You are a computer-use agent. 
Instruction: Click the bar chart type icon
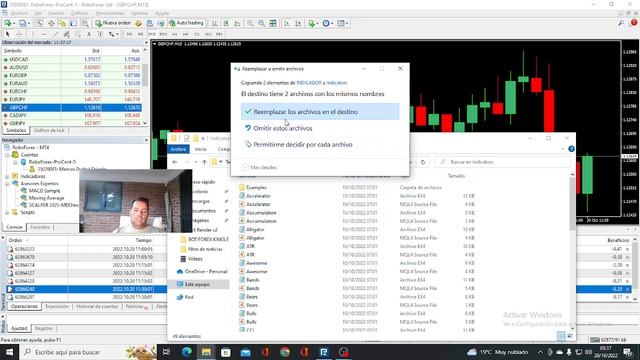(x=214, y=23)
